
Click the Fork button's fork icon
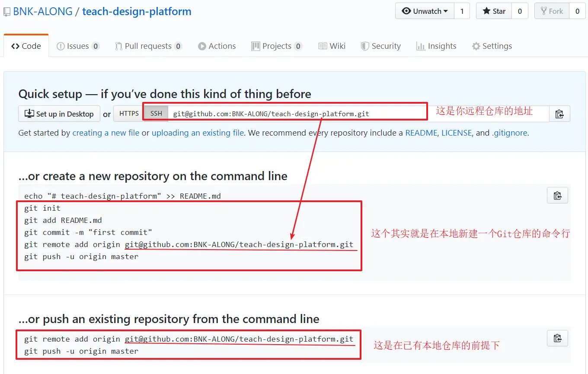coord(544,11)
